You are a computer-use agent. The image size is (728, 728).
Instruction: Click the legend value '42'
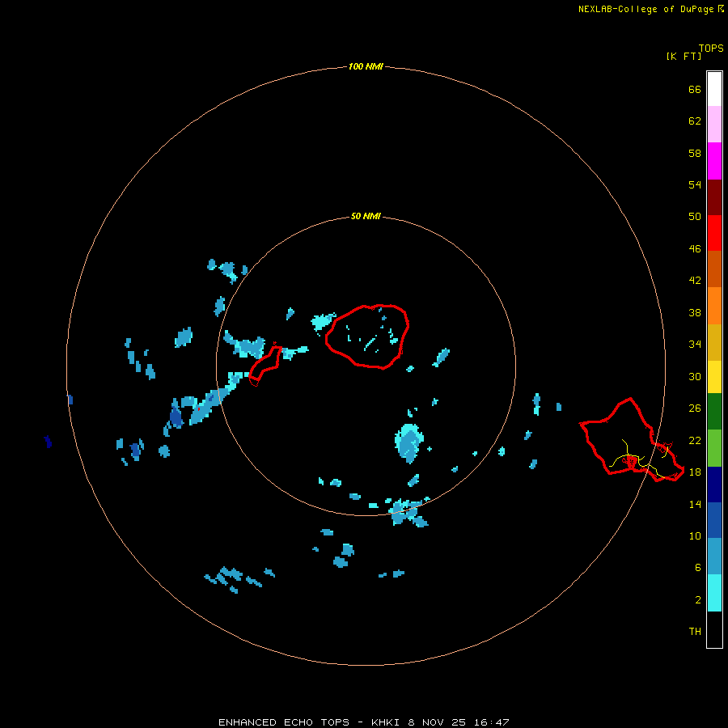tap(695, 281)
